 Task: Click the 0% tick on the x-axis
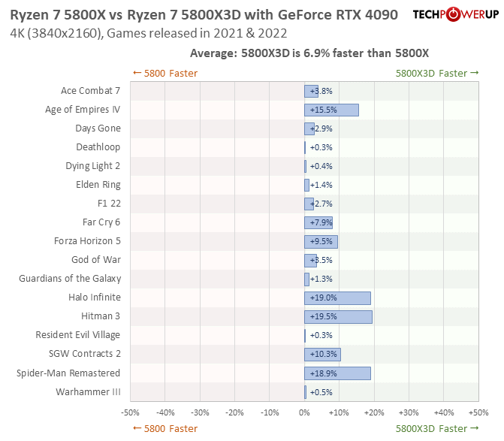pos(304,412)
